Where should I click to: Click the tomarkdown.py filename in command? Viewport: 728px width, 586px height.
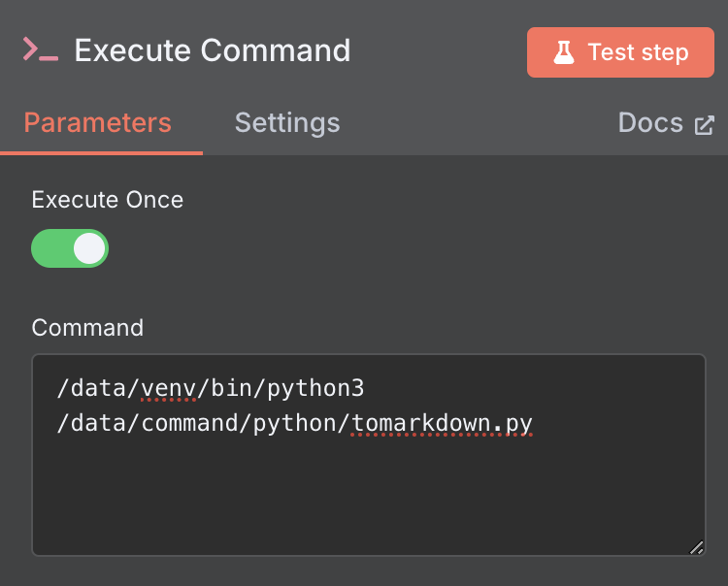click(x=442, y=424)
